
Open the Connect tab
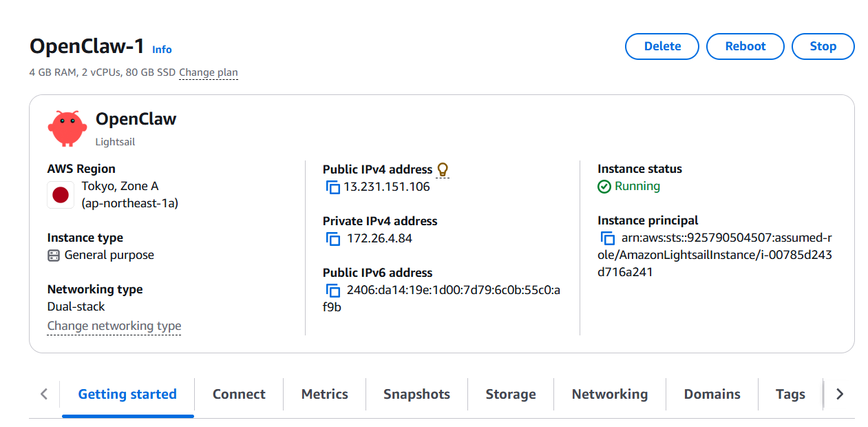point(239,395)
